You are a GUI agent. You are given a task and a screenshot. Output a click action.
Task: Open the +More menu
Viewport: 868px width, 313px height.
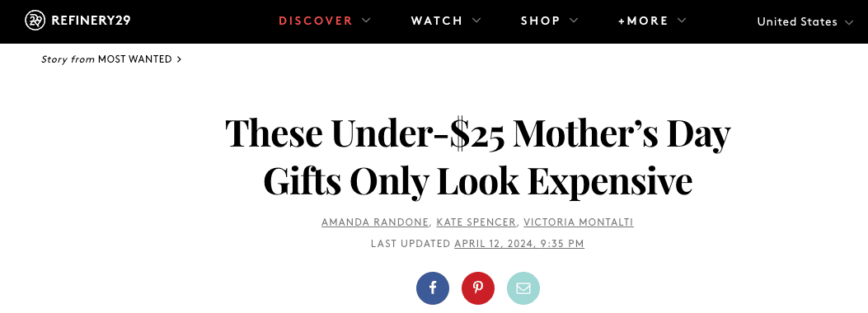pyautogui.click(x=643, y=21)
